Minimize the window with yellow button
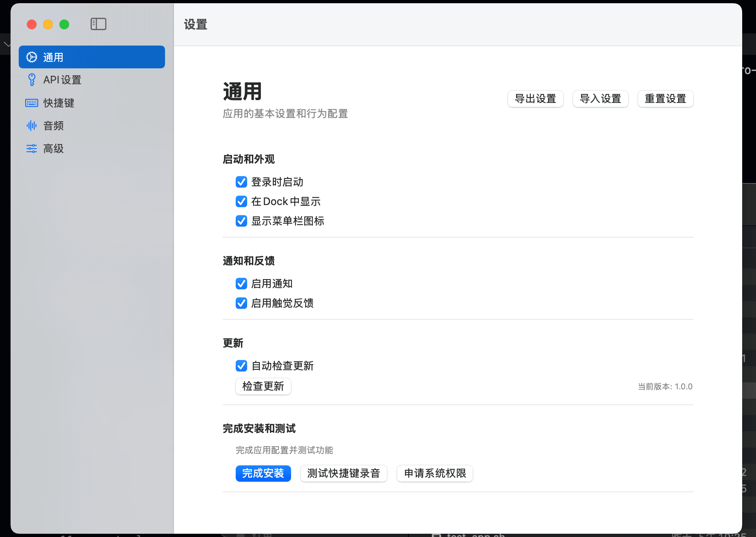Viewport: 756px width, 537px height. pyautogui.click(x=48, y=24)
